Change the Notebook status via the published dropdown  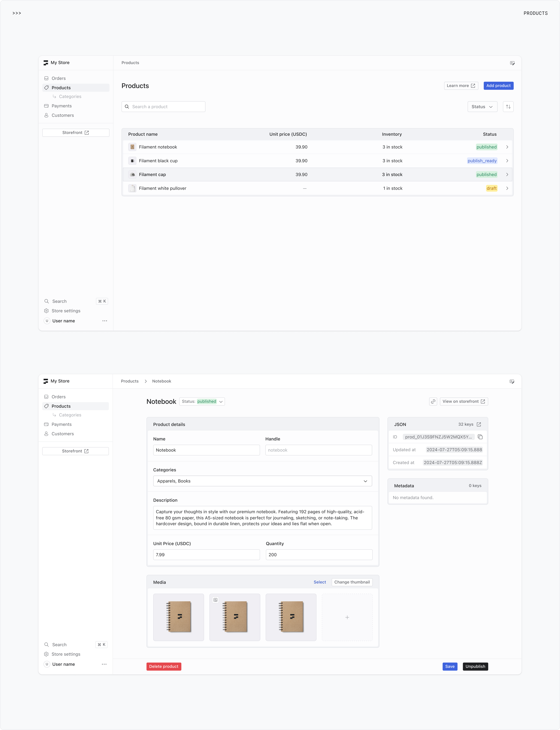[202, 401]
